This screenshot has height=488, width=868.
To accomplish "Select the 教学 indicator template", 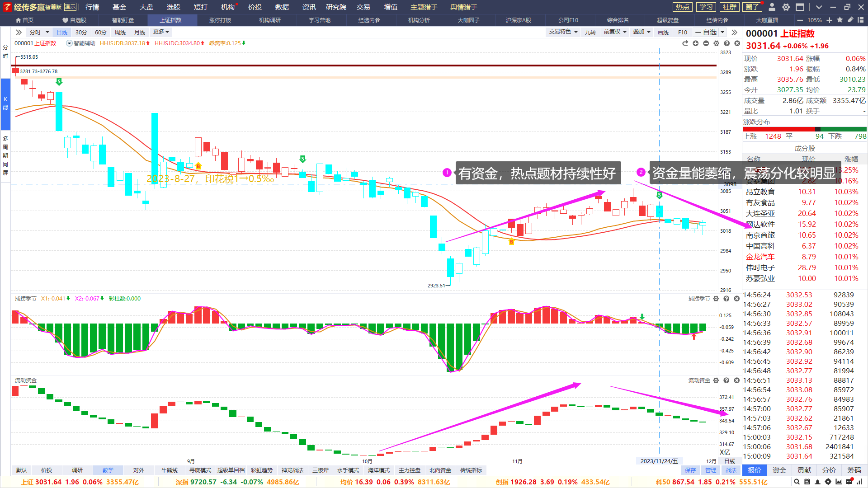I will [x=108, y=470].
